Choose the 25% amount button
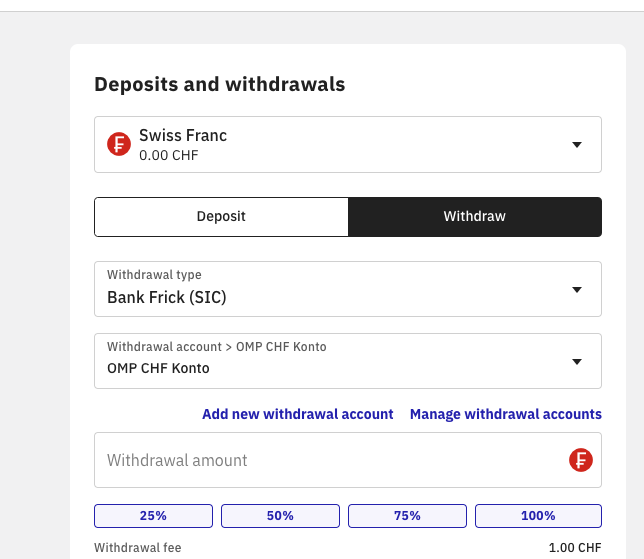This screenshot has width=644, height=559. click(153, 516)
